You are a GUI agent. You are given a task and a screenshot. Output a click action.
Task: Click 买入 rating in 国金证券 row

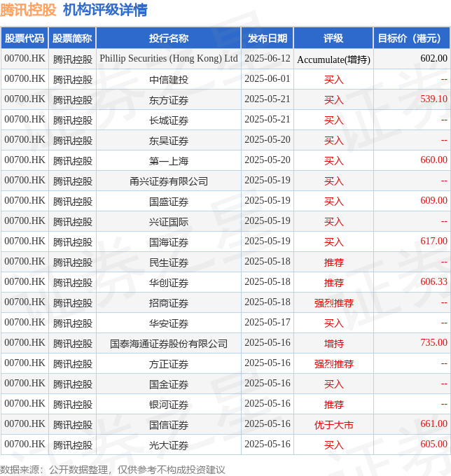point(333,384)
